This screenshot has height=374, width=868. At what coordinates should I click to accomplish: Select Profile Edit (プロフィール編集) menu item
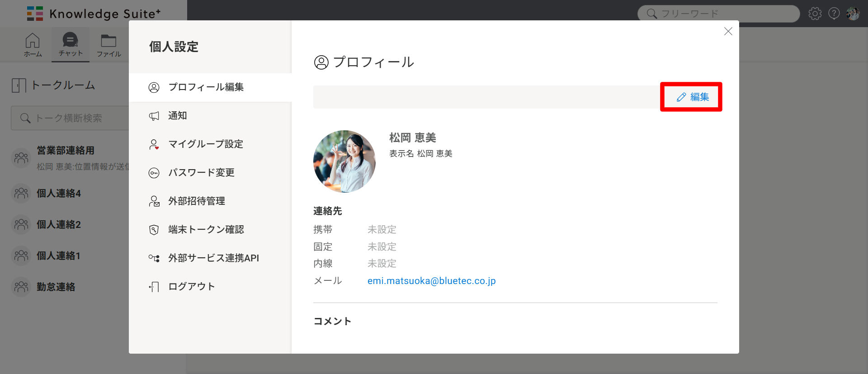click(x=206, y=87)
